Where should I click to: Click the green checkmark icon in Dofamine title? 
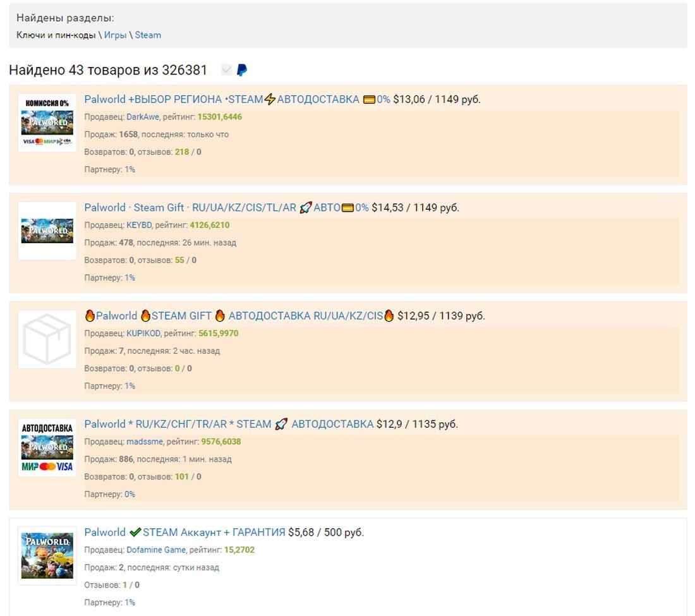(x=135, y=532)
